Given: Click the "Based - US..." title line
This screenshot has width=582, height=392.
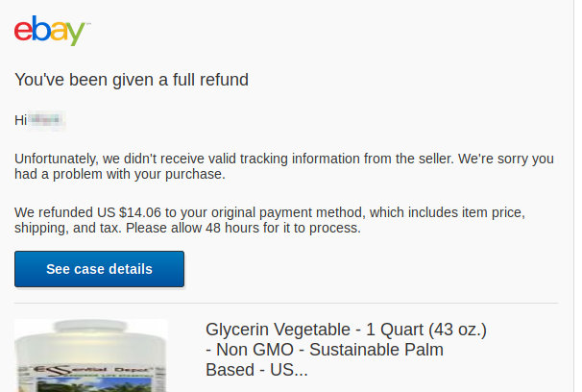Looking at the screenshot, I should pyautogui.click(x=256, y=370).
